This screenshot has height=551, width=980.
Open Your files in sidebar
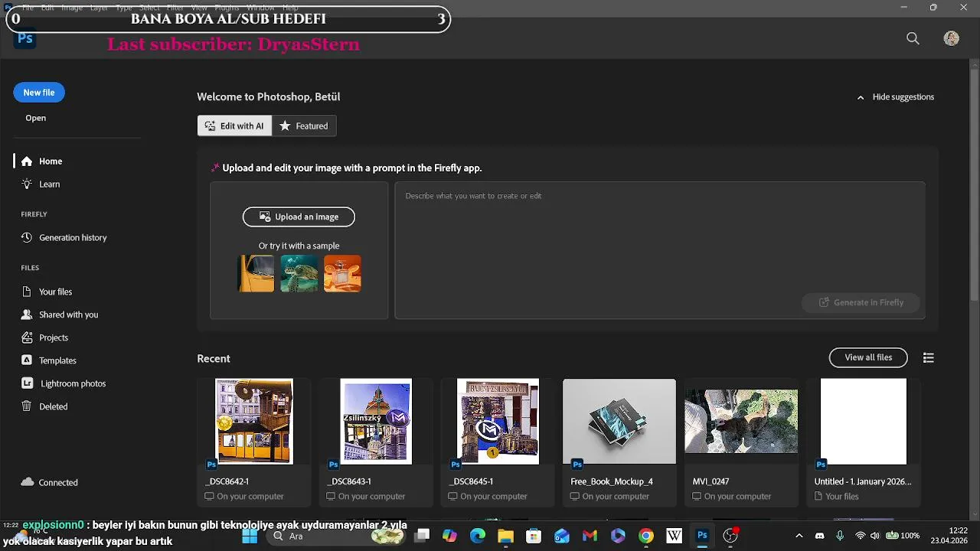click(x=55, y=292)
